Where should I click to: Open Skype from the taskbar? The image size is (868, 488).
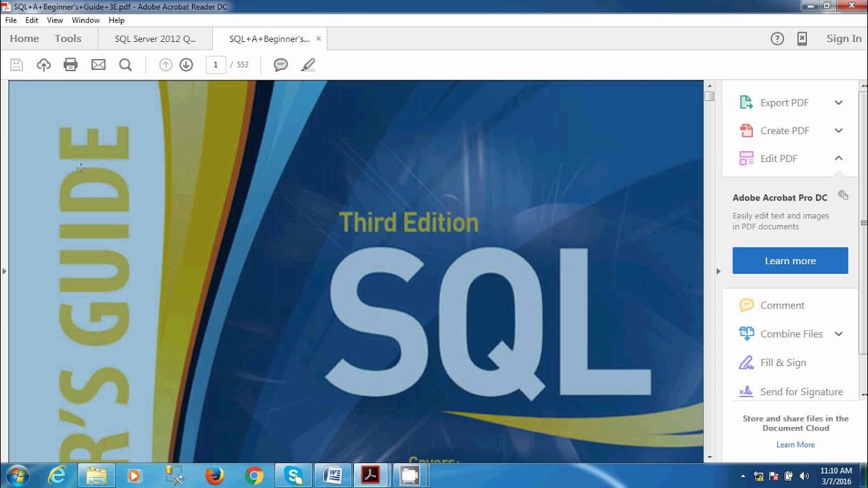(x=294, y=476)
